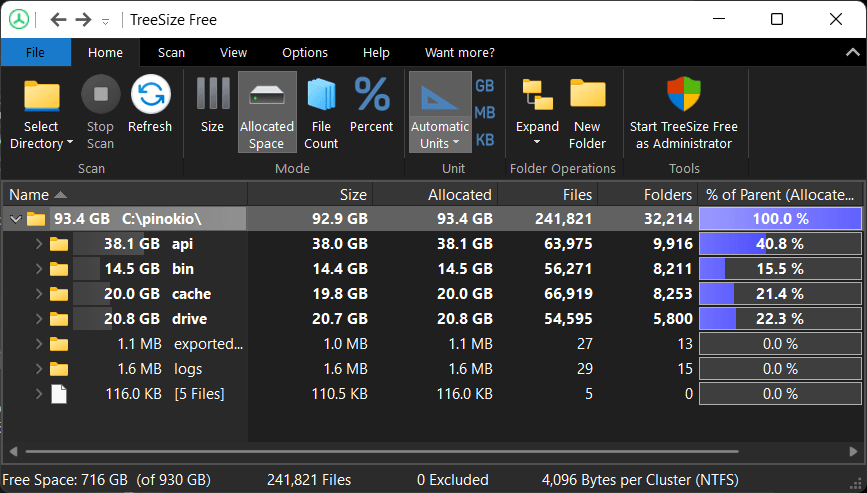Select the Percent mode icon
The image size is (867, 493).
(x=371, y=95)
